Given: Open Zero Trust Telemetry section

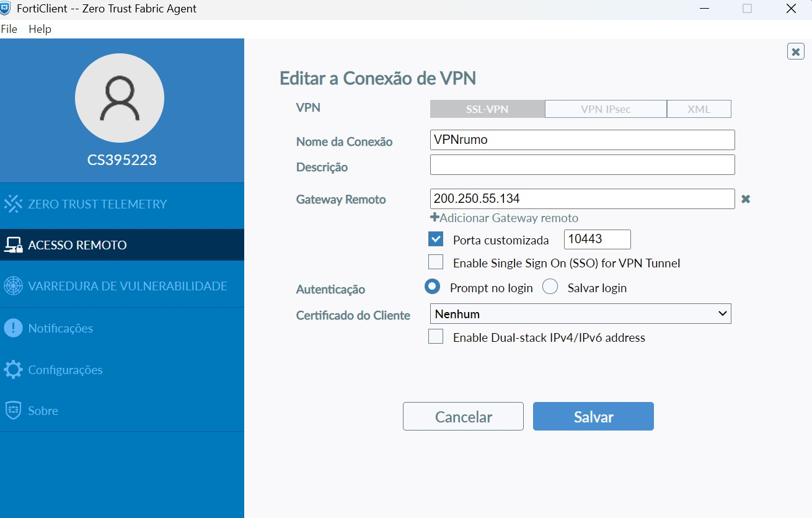Looking at the screenshot, I should pyautogui.click(x=122, y=204).
